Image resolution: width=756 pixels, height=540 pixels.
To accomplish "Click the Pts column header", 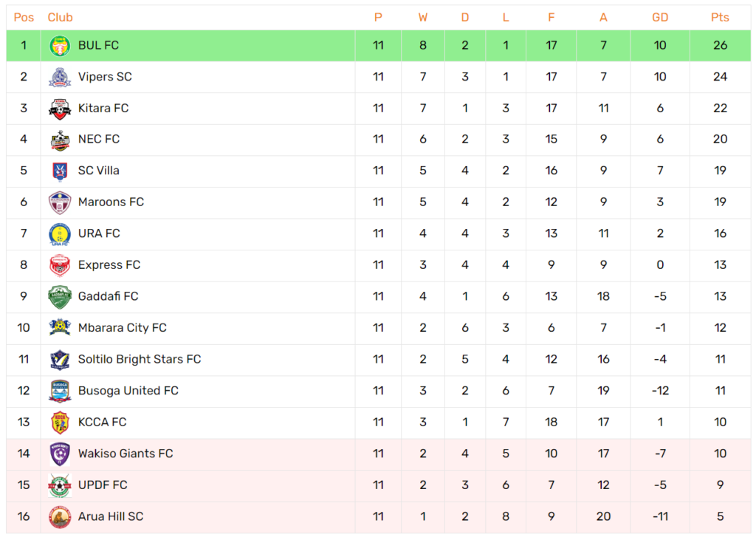I will (720, 18).
